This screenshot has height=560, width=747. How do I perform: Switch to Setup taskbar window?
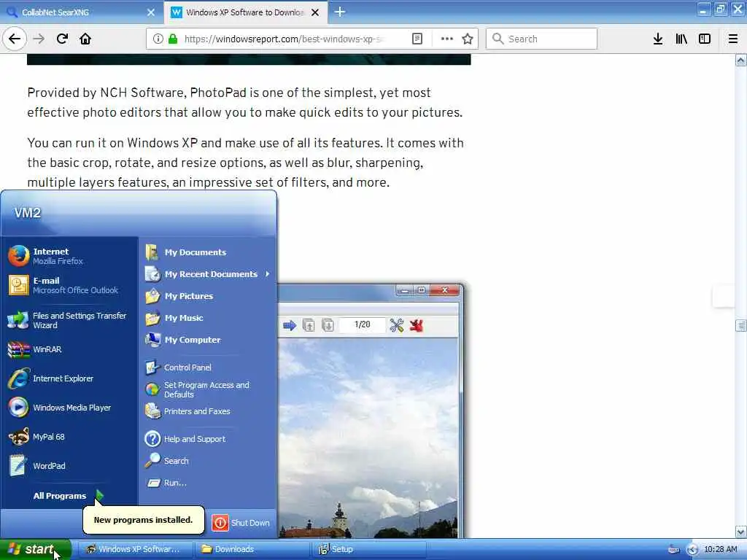point(369,549)
